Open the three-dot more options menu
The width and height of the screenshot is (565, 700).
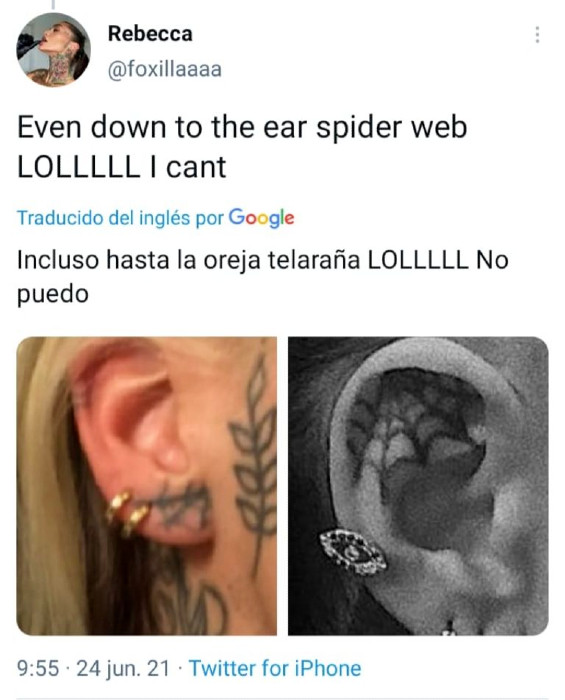(537, 35)
